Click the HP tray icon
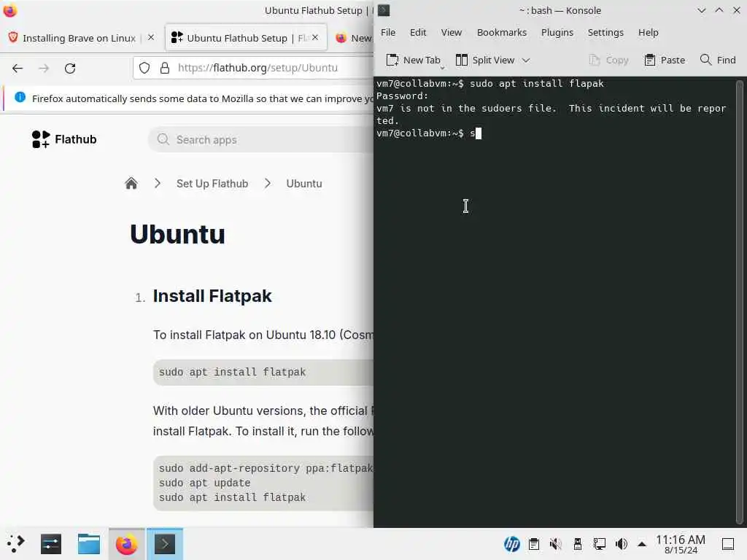 click(x=511, y=544)
